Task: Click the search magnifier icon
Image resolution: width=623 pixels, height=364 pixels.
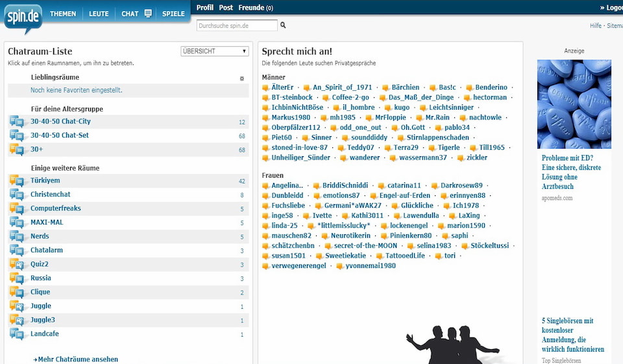Action: pyautogui.click(x=283, y=25)
